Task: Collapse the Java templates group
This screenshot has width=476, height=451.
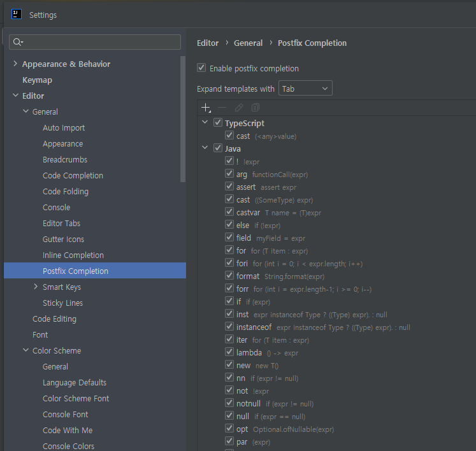Action: [x=205, y=148]
